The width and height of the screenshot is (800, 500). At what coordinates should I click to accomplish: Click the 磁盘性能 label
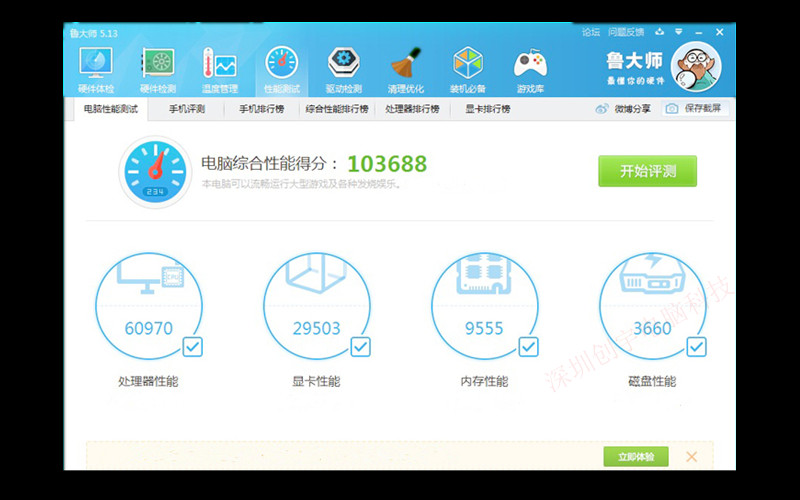(x=652, y=381)
